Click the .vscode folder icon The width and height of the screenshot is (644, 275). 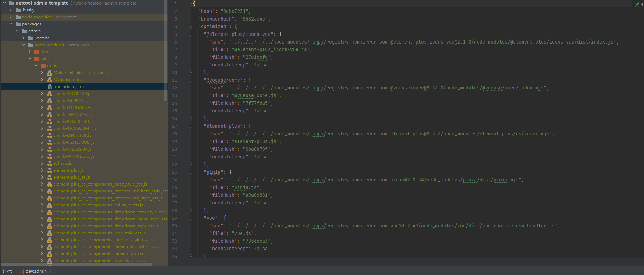click(x=31, y=38)
